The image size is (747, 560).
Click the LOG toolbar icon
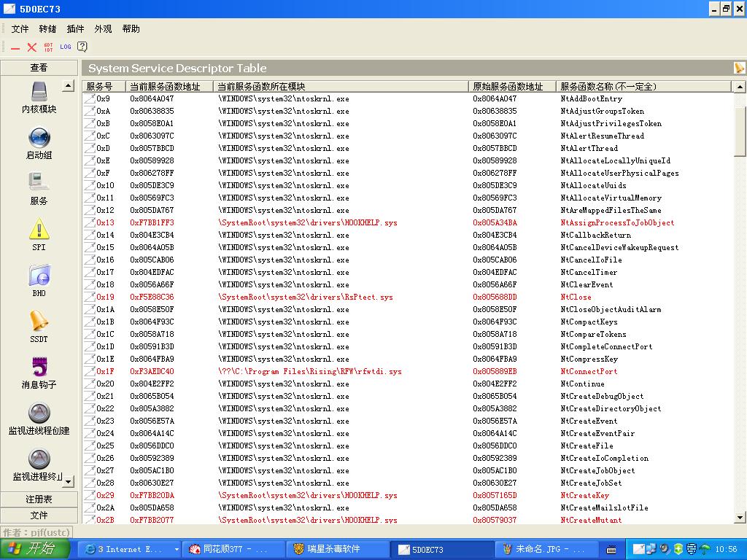pos(66,47)
